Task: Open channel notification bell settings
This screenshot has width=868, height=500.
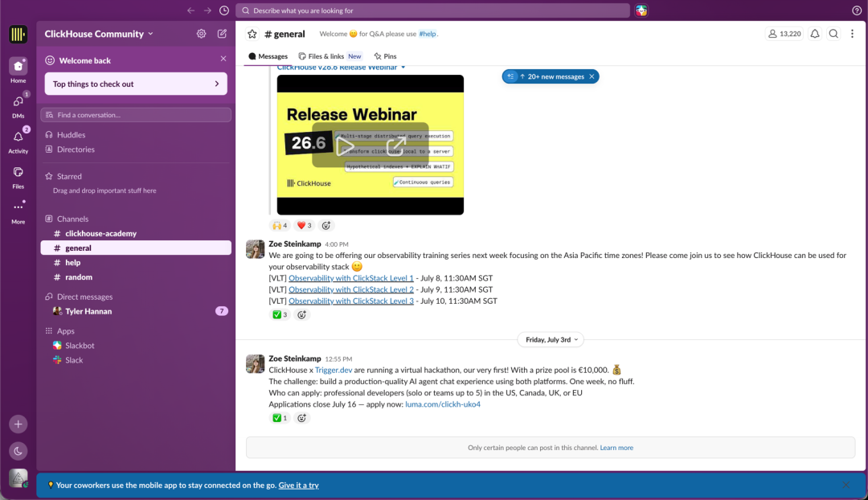Action: (x=815, y=34)
